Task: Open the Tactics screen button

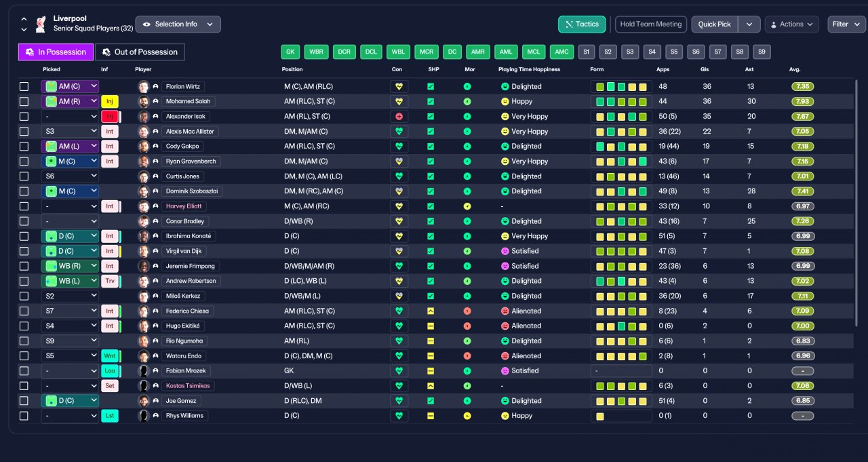Action: [x=582, y=24]
